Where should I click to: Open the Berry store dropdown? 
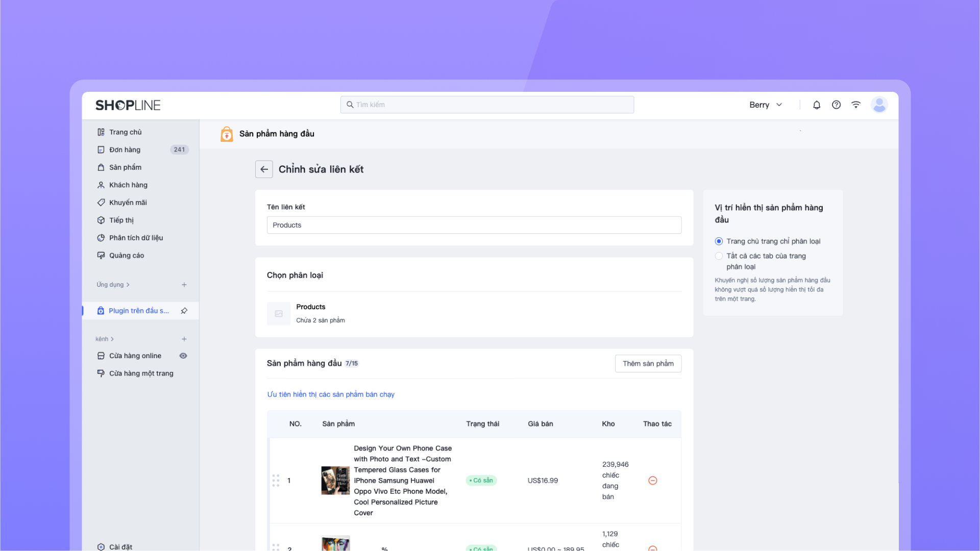click(x=766, y=105)
